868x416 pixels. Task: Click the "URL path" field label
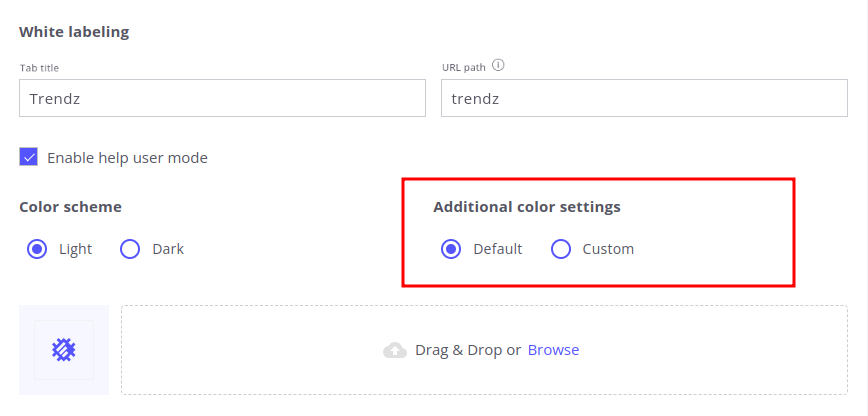(x=462, y=67)
